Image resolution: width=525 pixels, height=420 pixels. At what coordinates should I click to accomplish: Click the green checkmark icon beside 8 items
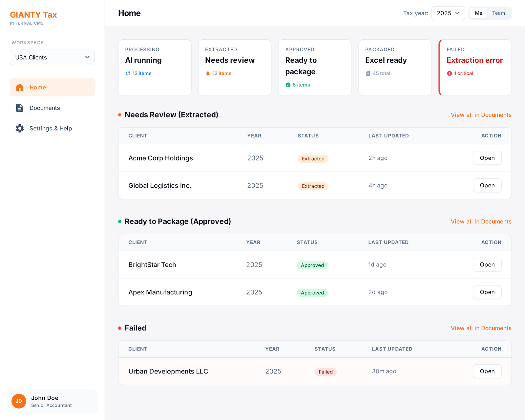(x=288, y=85)
